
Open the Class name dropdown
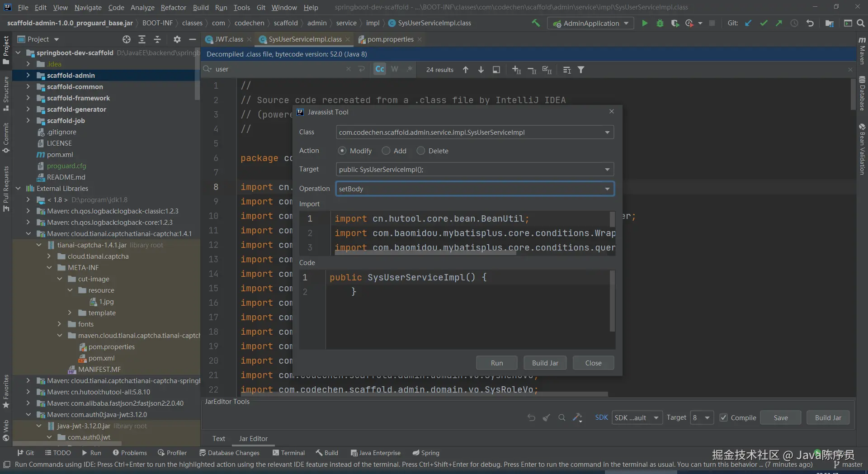[x=607, y=133]
